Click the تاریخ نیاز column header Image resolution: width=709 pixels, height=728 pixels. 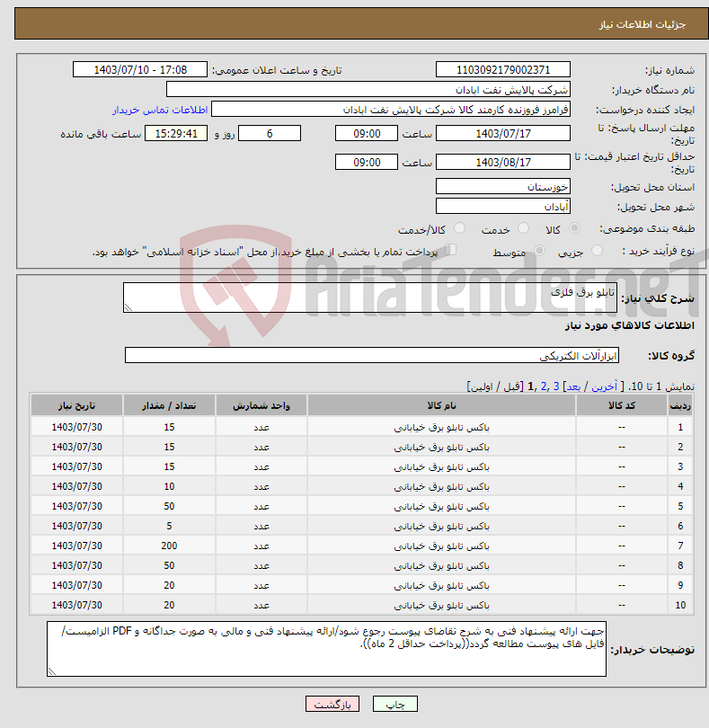[76, 405]
